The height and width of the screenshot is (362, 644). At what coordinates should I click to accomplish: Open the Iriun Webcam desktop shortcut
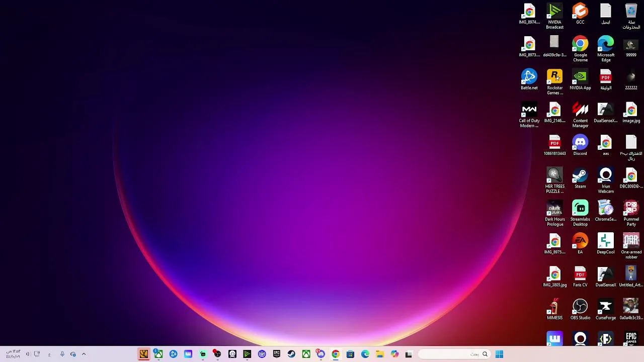[x=606, y=180]
